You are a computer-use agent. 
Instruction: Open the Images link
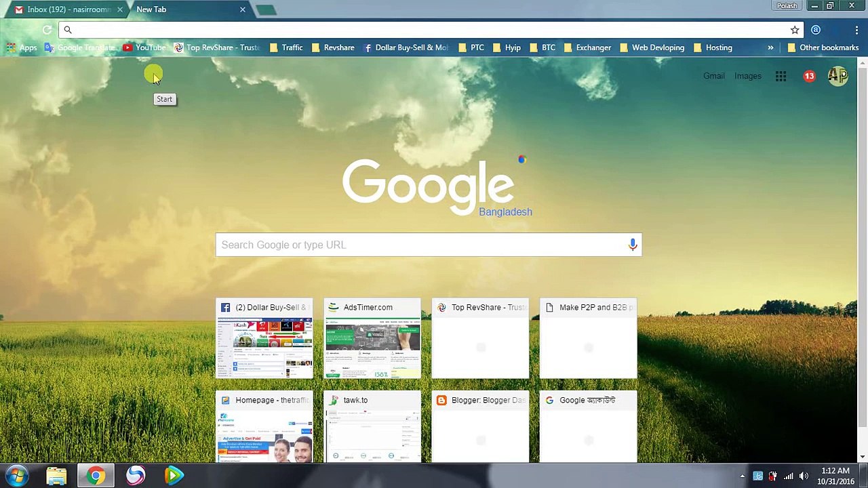(x=748, y=76)
